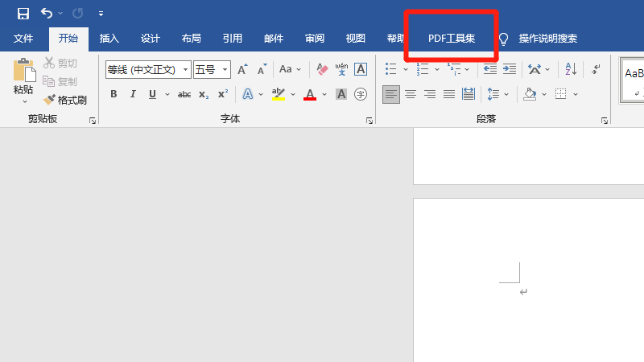Screen dimensions: 644x362
Task: Toggle bold formatting
Action: [114, 94]
